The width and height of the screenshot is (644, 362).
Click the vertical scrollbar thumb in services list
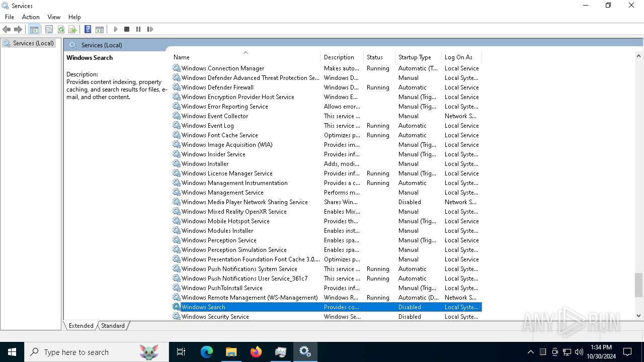pyautogui.click(x=638, y=285)
